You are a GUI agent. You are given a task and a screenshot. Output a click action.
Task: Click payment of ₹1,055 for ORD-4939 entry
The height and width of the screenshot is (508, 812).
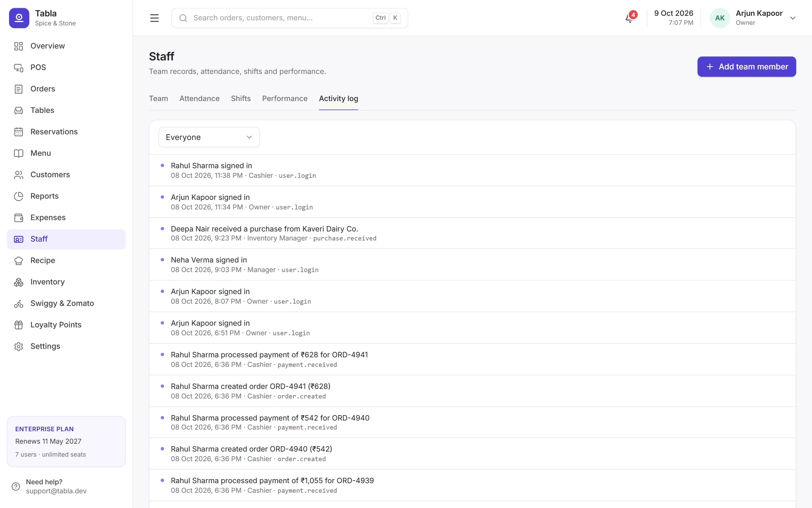(x=472, y=485)
